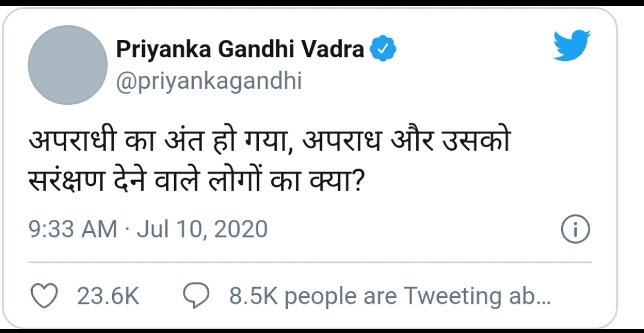Viewport: 644px width, 333px height.
Task: Click the blue verified badge
Action: (x=383, y=49)
